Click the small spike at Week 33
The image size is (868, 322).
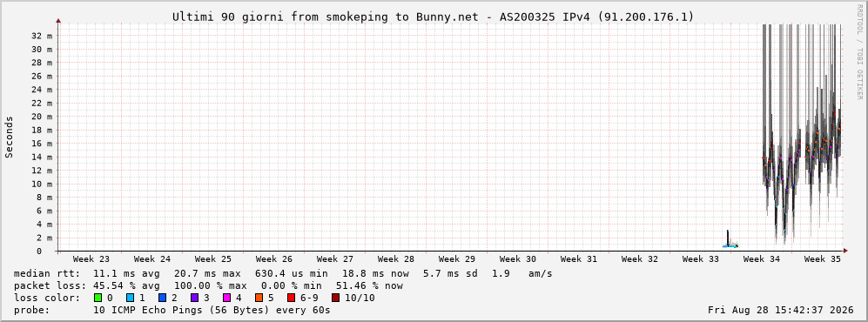[728, 238]
